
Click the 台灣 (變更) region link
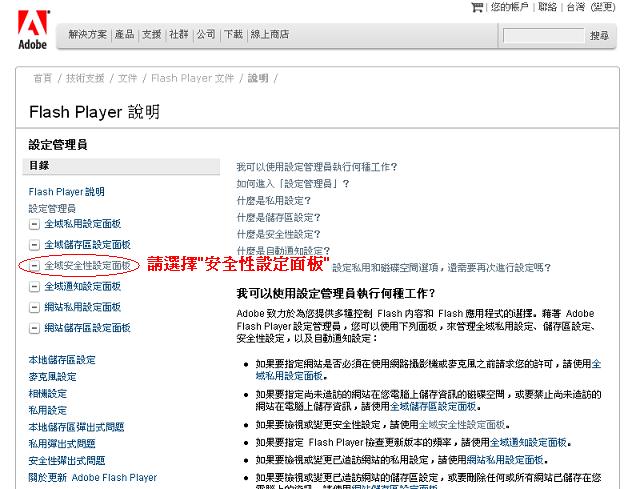click(x=591, y=7)
